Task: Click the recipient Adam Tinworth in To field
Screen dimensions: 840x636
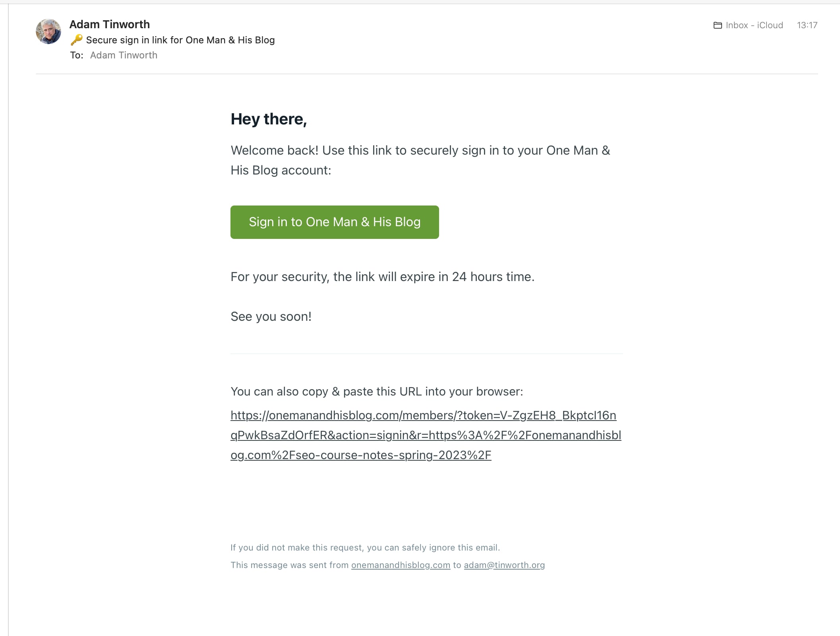Action: pyautogui.click(x=124, y=55)
